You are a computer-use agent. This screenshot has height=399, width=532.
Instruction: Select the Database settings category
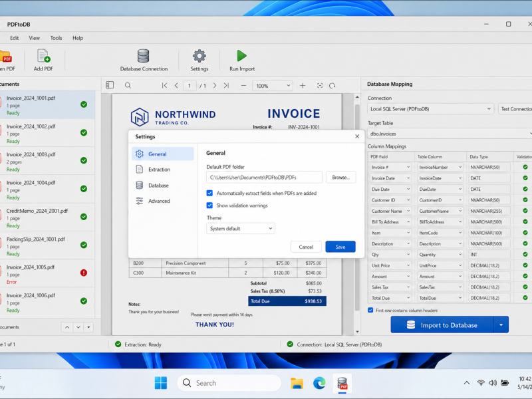[162, 186]
